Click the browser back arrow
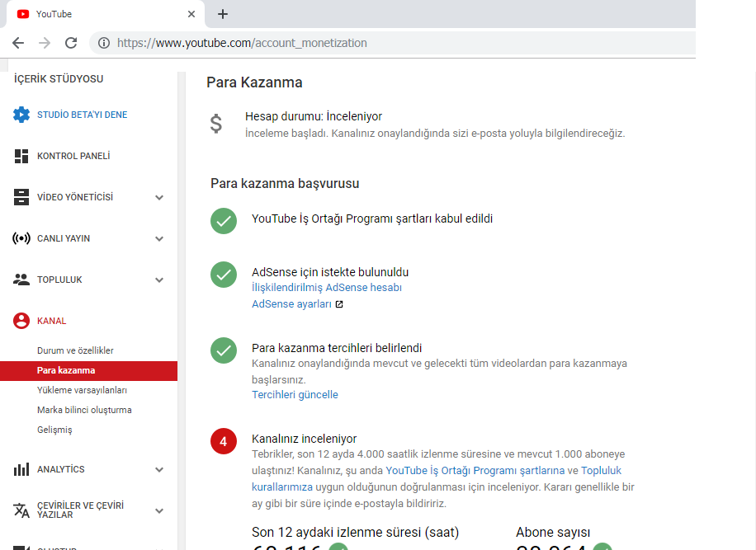This screenshot has height=550, width=756. point(18,43)
